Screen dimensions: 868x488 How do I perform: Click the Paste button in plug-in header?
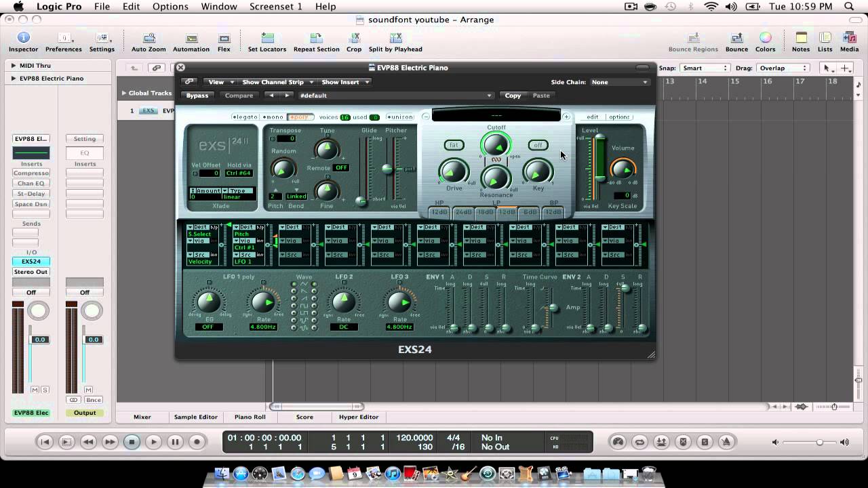pyautogui.click(x=541, y=96)
